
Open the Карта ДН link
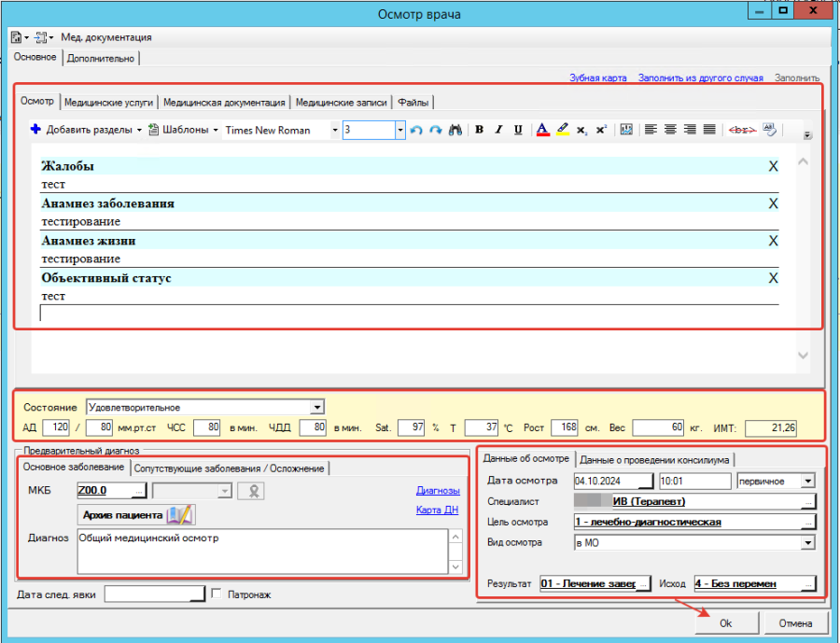[x=437, y=510]
